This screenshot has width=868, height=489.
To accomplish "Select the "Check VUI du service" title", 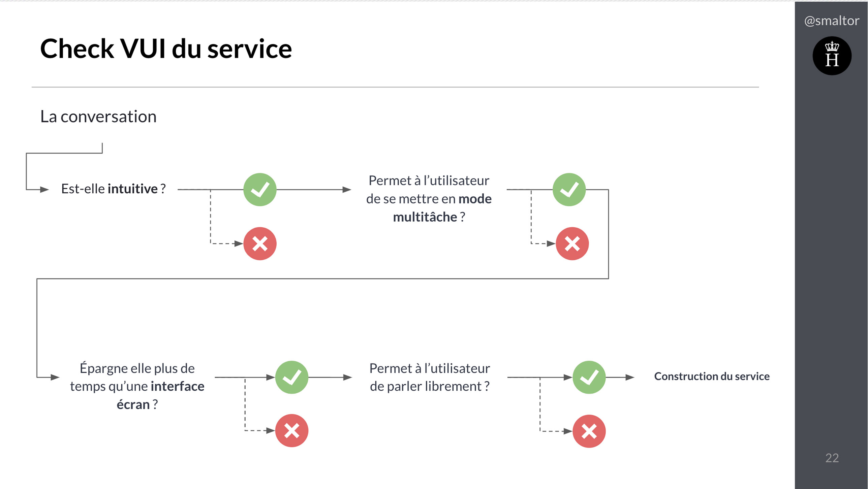I will point(166,49).
